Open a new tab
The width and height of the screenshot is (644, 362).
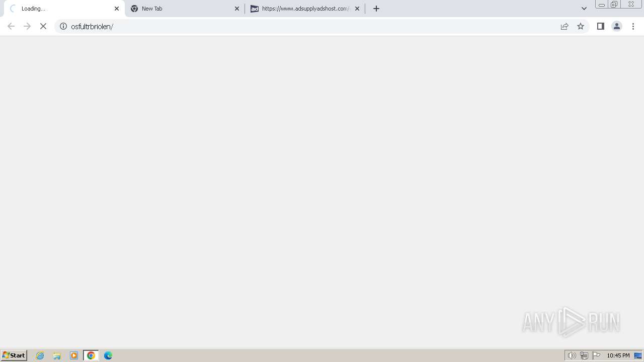point(376,9)
